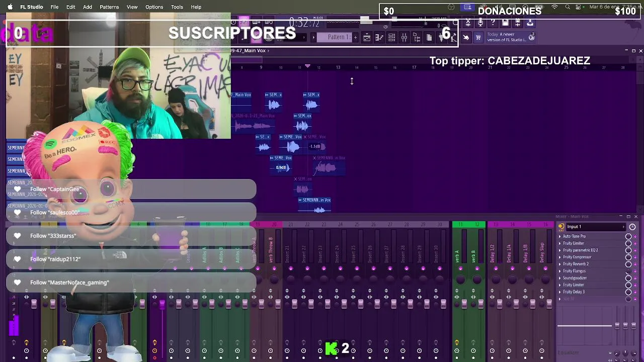644x362 pixels.
Task: Select the verb Throw B mixer track
Action: (x=271, y=250)
